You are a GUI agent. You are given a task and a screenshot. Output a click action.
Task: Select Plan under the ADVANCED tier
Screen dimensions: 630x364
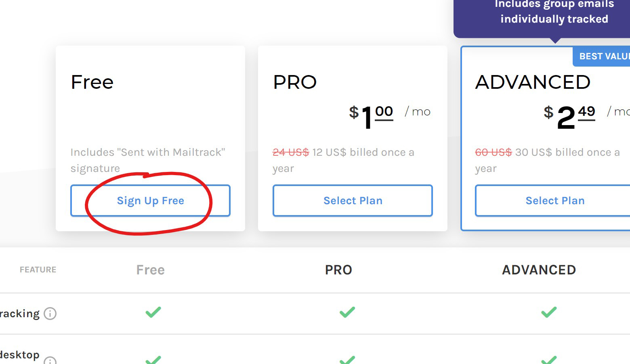pyautogui.click(x=554, y=201)
